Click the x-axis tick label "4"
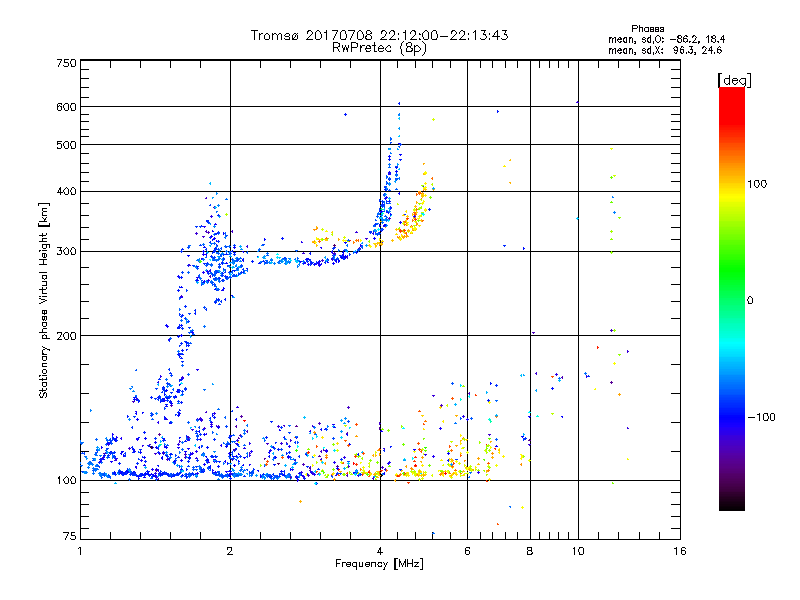The image size is (800, 600). [x=380, y=551]
